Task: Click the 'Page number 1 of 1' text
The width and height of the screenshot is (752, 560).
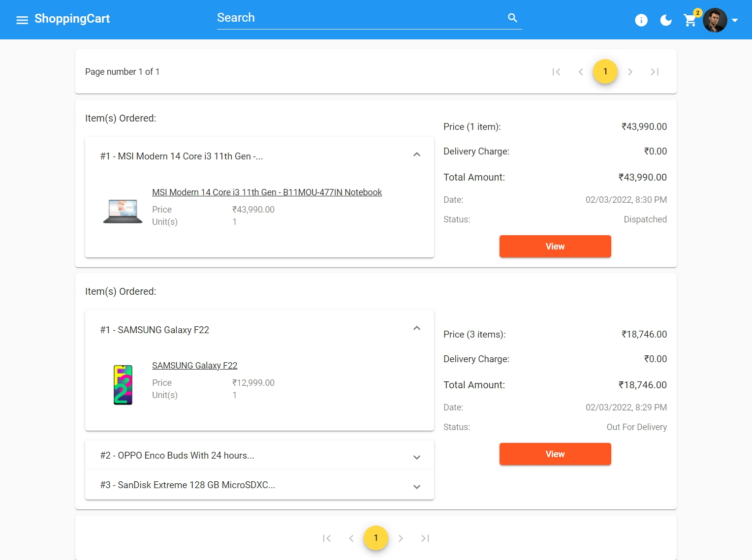Action: (x=122, y=72)
